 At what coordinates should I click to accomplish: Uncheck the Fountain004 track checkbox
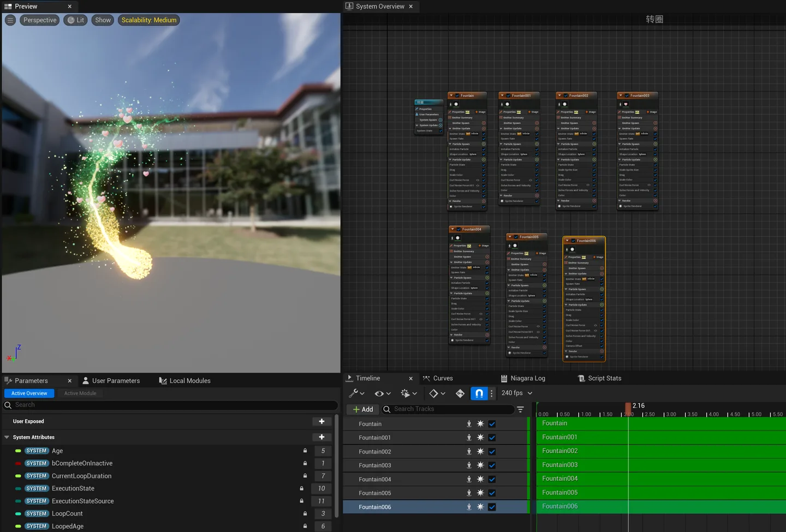coord(492,479)
